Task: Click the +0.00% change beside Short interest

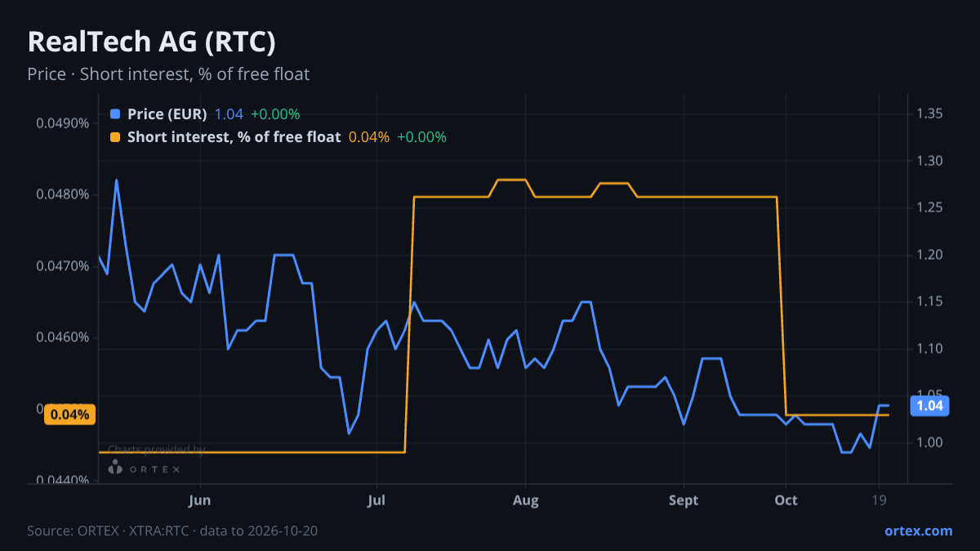Action: [x=422, y=137]
